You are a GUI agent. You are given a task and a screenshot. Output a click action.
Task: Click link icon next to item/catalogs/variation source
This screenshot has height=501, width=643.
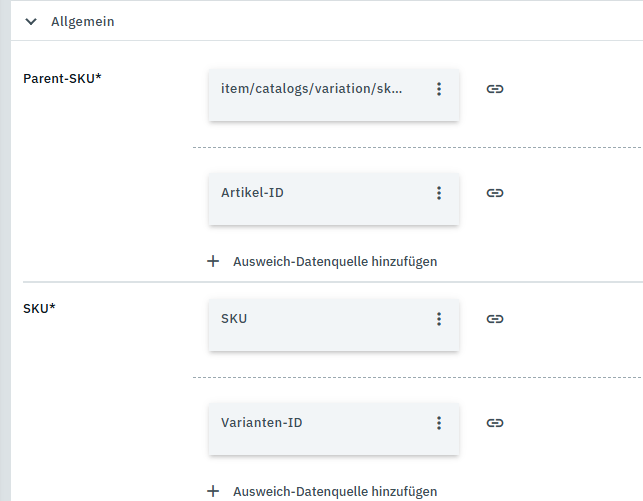pos(494,89)
